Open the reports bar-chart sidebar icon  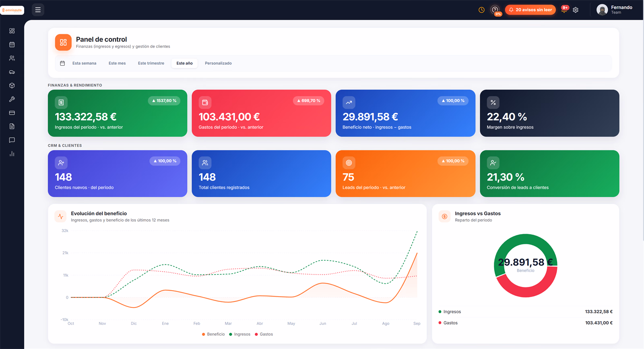pyautogui.click(x=12, y=154)
